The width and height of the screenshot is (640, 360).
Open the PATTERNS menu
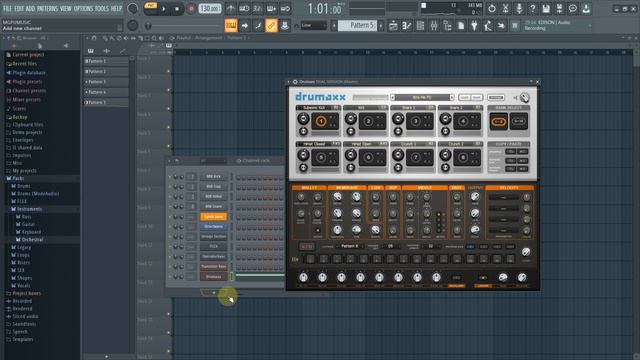[x=47, y=9]
